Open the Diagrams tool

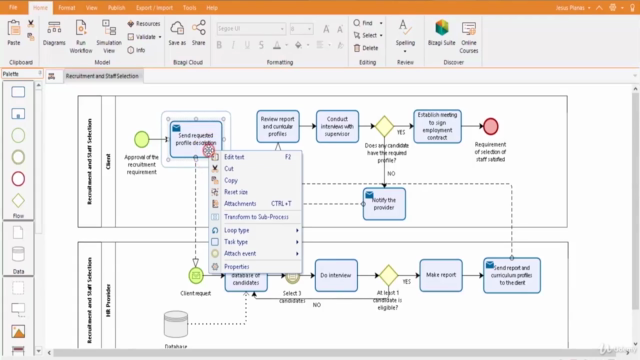pos(54,33)
